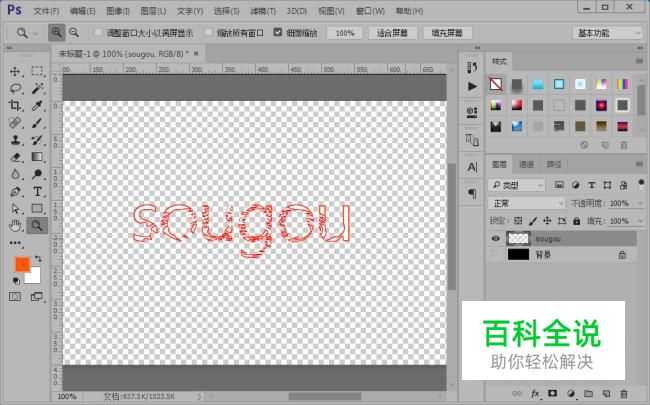Toggle lock all padlock icon

click(x=577, y=221)
